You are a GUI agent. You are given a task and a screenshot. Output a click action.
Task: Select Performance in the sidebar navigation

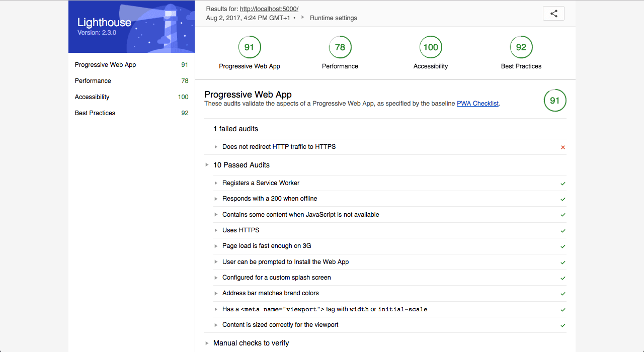point(93,80)
